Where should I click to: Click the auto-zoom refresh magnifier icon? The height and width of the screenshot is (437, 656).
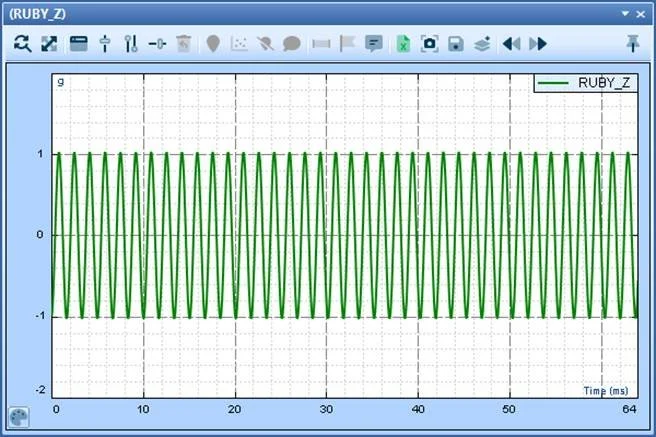22,43
